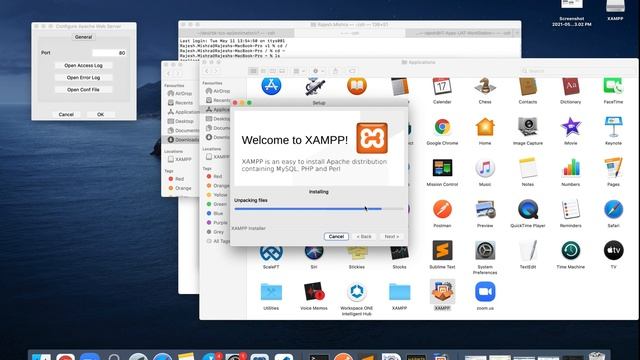Click the Time Machine icon

pyautogui.click(x=571, y=251)
